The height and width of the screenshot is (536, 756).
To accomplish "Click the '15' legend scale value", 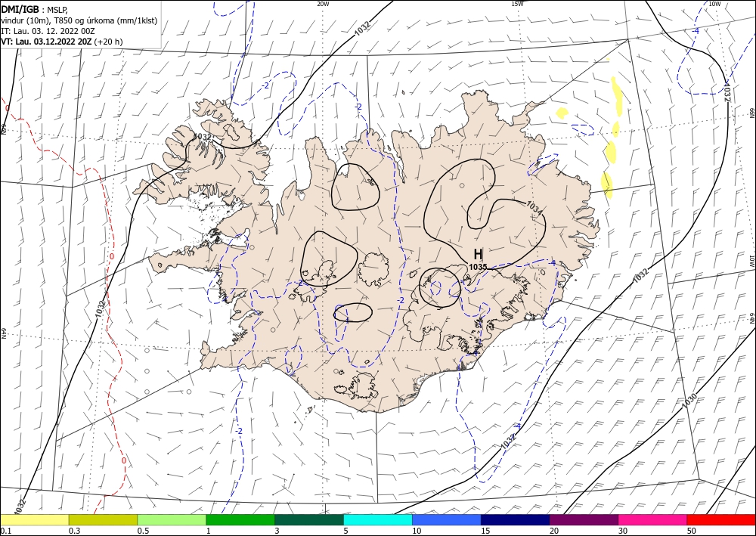I will (x=485, y=531).
